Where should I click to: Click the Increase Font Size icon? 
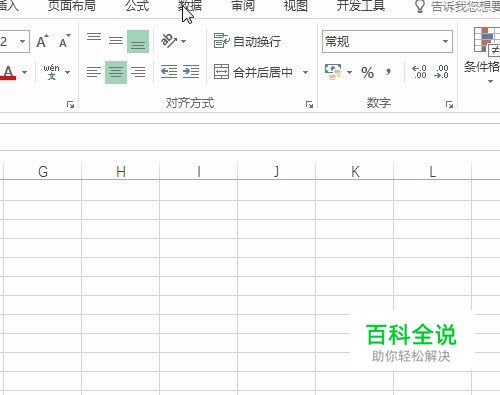tap(42, 42)
